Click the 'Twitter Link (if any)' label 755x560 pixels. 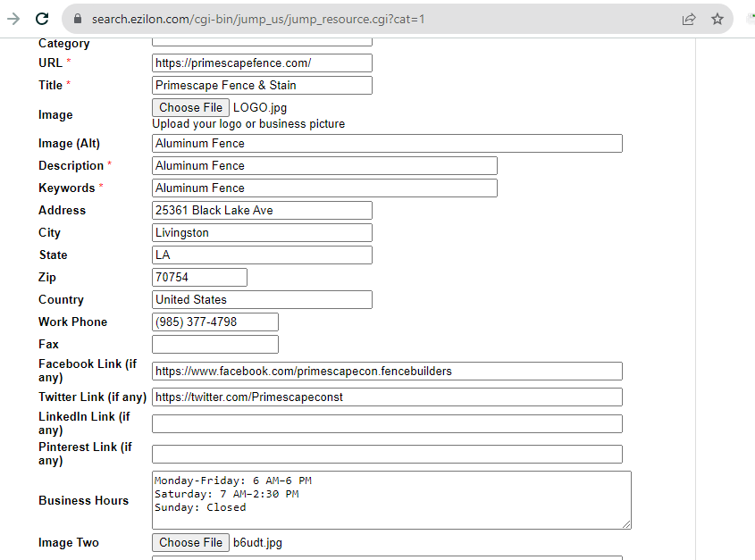pos(92,397)
